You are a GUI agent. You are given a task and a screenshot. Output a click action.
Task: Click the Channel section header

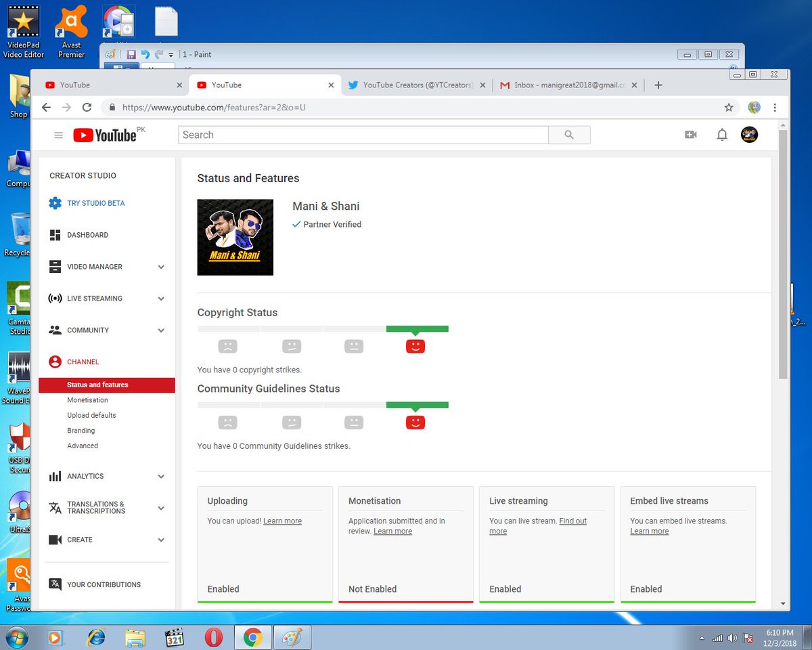(83, 362)
